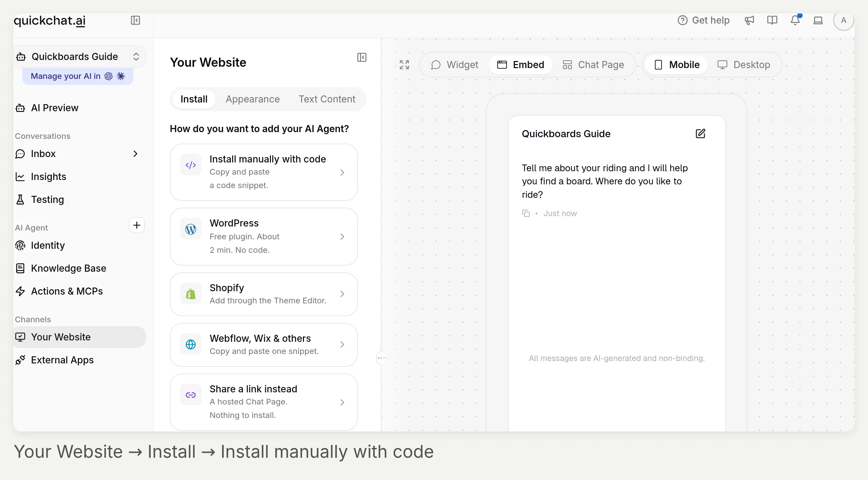This screenshot has height=480, width=868.
Task: Click the quickchat.ai logo
Action: [x=50, y=21]
